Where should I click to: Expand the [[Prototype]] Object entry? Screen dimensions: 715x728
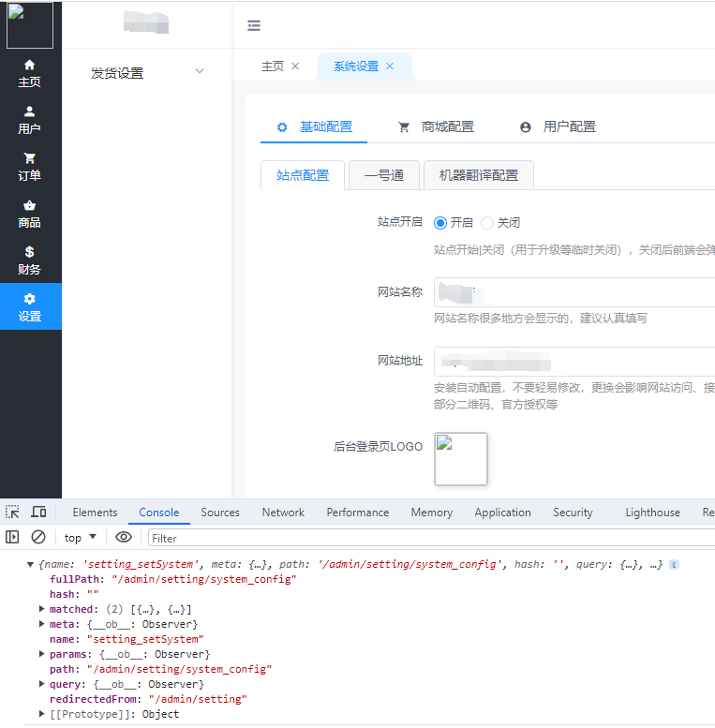tap(41, 714)
